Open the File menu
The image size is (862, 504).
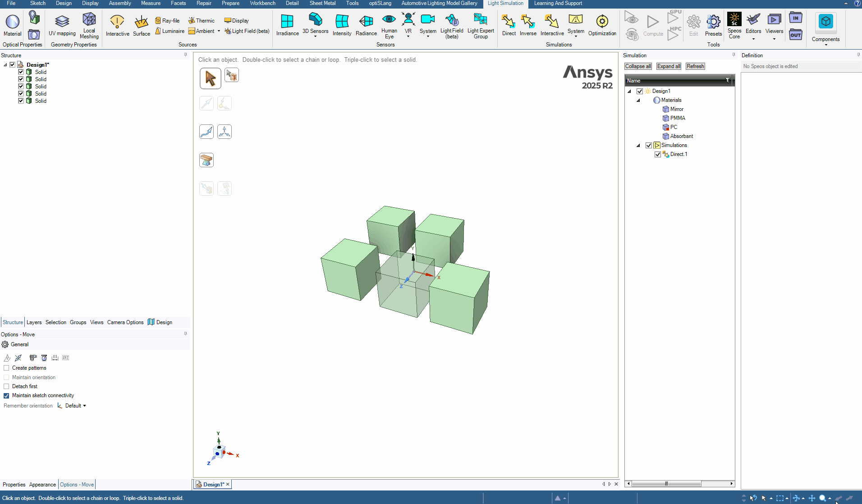coord(11,3)
